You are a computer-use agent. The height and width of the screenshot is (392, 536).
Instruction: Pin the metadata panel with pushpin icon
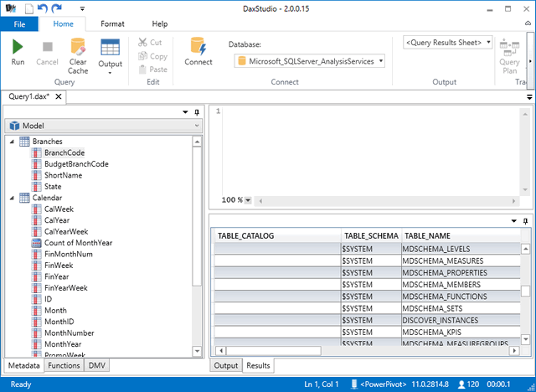(x=197, y=112)
